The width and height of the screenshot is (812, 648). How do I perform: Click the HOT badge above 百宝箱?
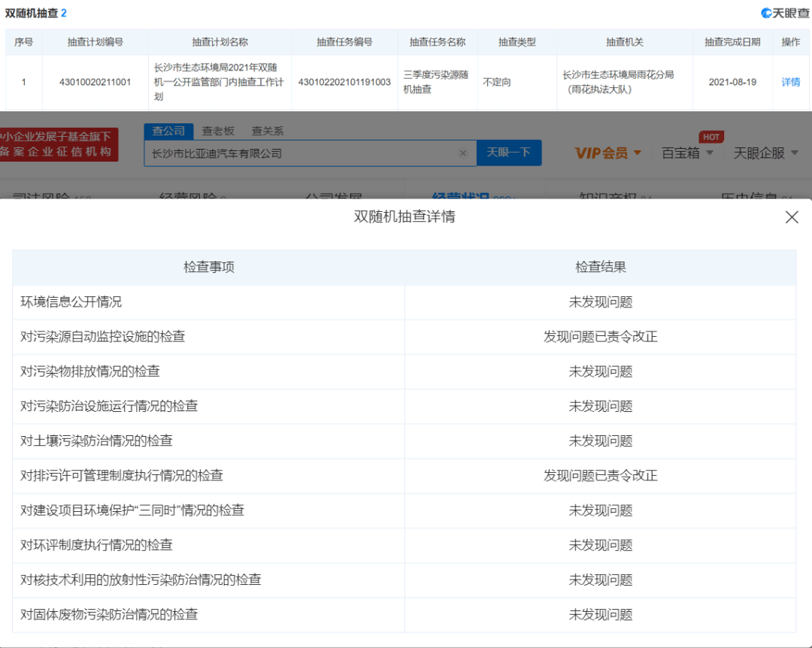710,137
